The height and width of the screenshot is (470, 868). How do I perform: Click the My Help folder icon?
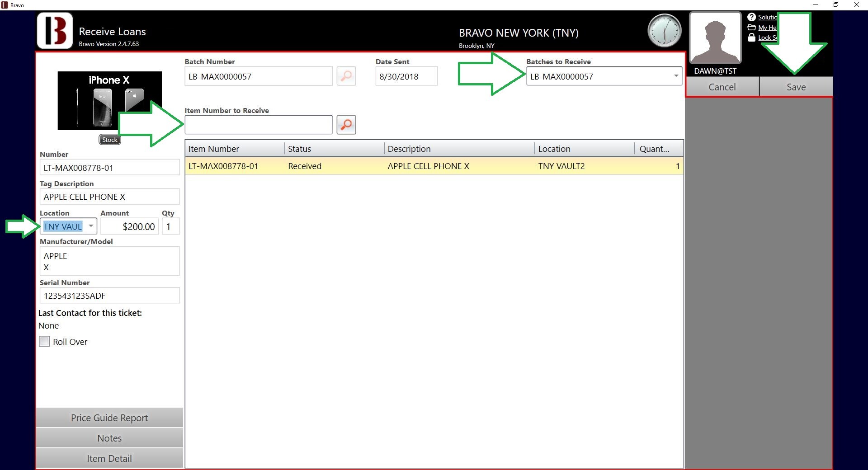point(751,28)
